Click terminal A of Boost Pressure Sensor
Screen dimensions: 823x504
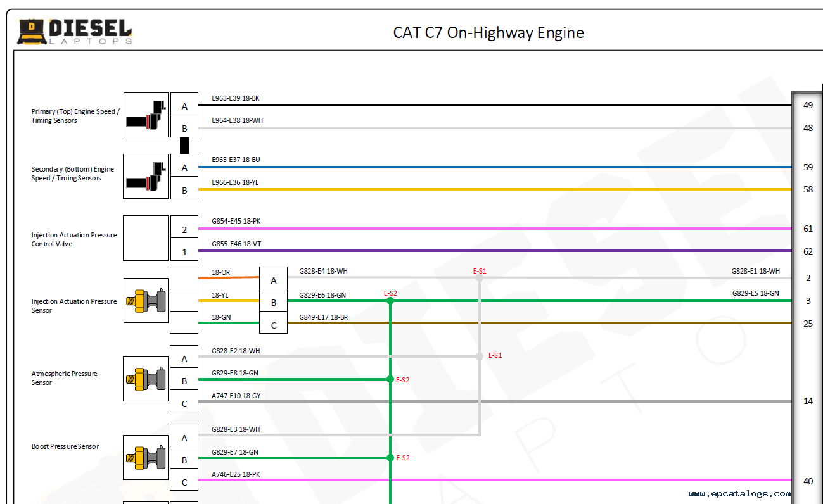pos(184,435)
